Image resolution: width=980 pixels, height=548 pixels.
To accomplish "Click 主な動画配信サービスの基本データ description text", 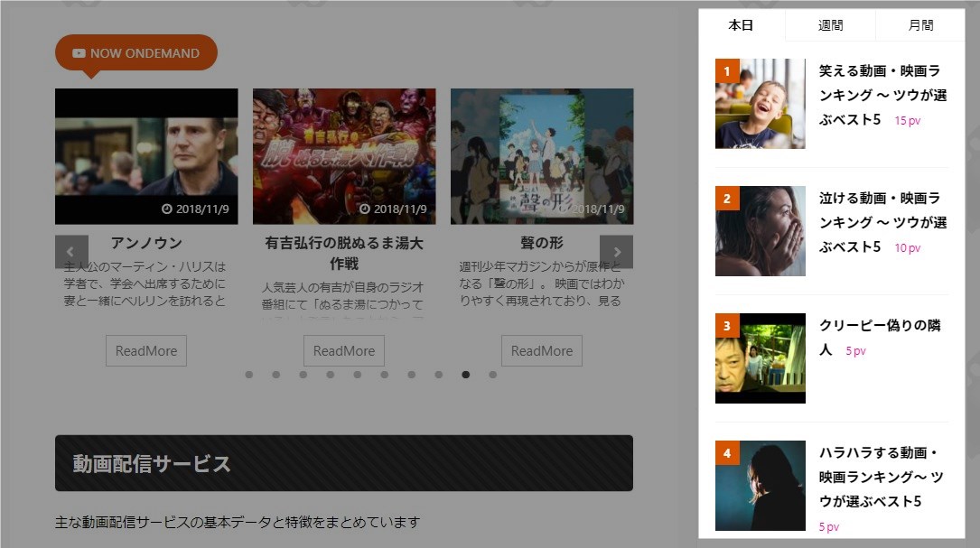I will tap(238, 522).
